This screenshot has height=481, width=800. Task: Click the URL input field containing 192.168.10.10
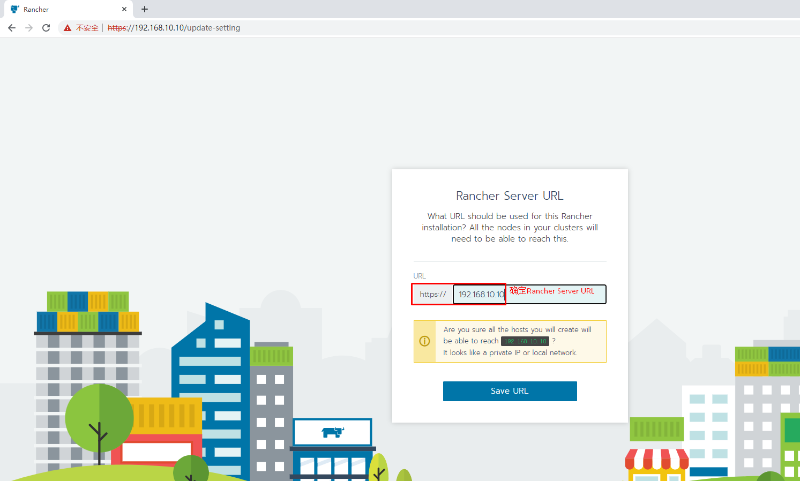coord(530,294)
